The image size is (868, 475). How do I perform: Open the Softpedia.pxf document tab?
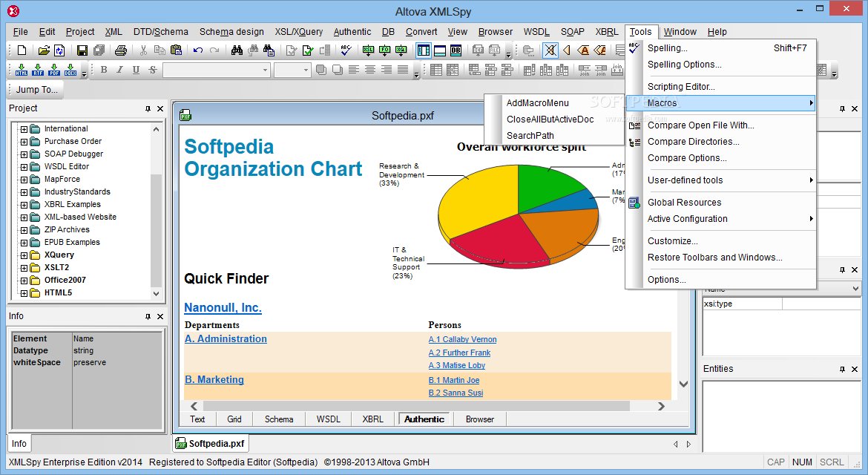coord(211,443)
